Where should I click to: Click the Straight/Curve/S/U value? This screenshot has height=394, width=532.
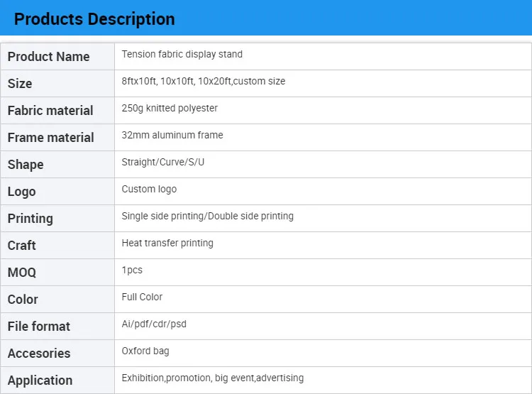163,162
